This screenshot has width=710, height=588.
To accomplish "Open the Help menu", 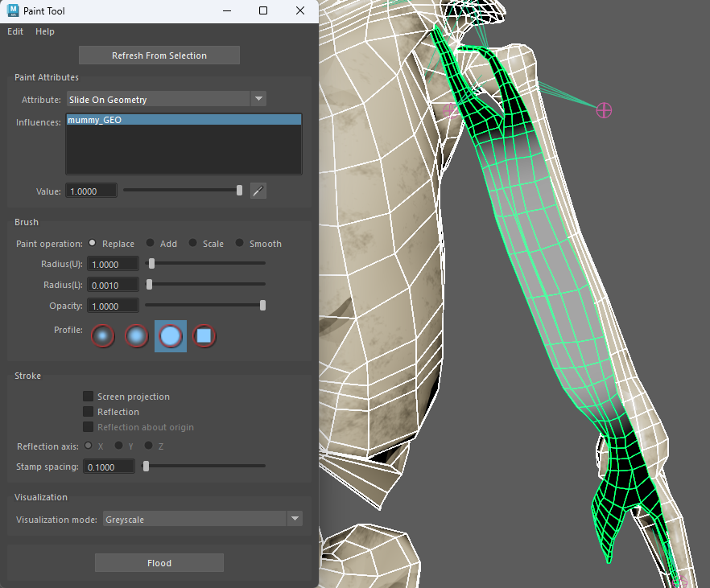I will point(44,31).
